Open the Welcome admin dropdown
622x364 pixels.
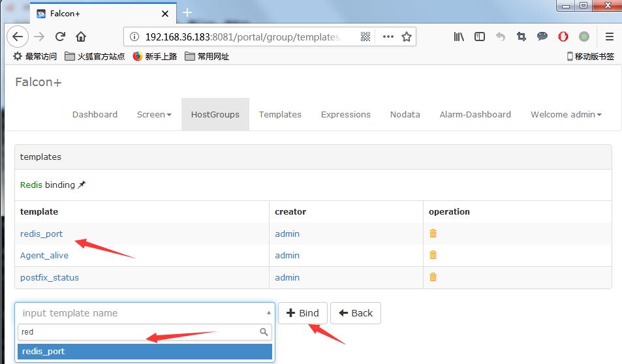point(566,114)
